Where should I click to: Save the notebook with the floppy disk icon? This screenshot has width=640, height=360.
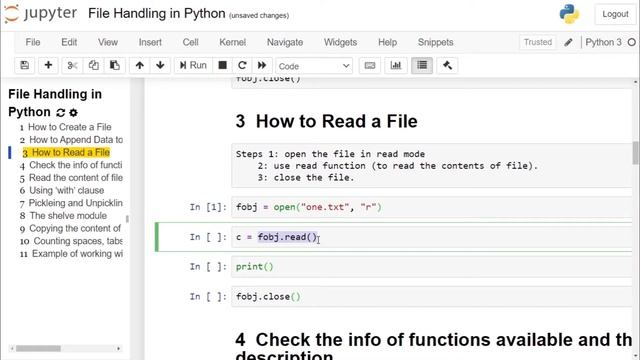pyautogui.click(x=24, y=65)
